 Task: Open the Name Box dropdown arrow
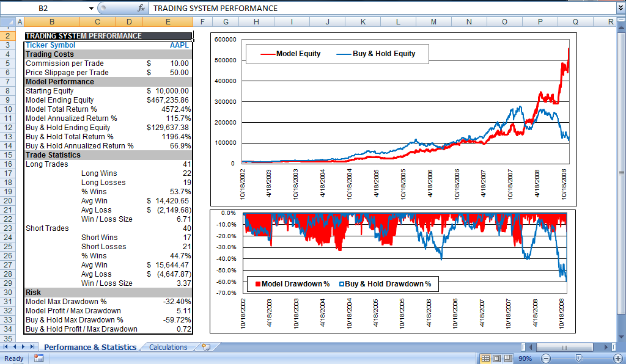(92, 8)
